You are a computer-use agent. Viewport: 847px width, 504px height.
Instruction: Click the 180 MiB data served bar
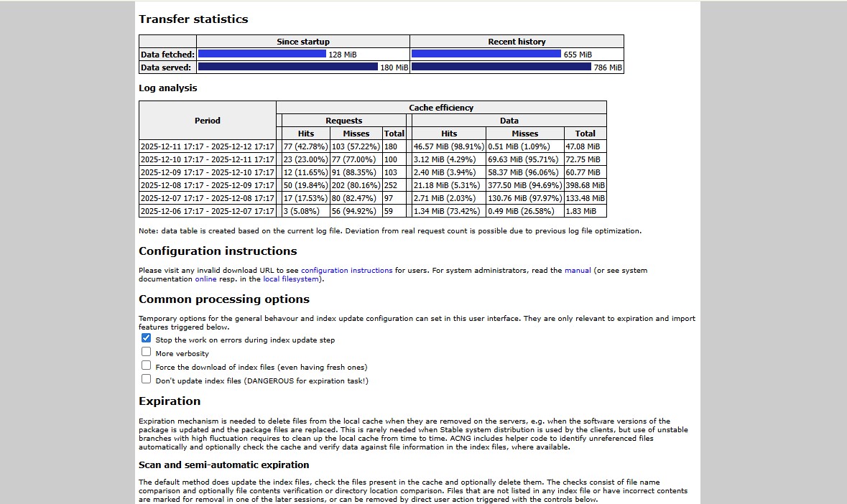click(x=287, y=67)
